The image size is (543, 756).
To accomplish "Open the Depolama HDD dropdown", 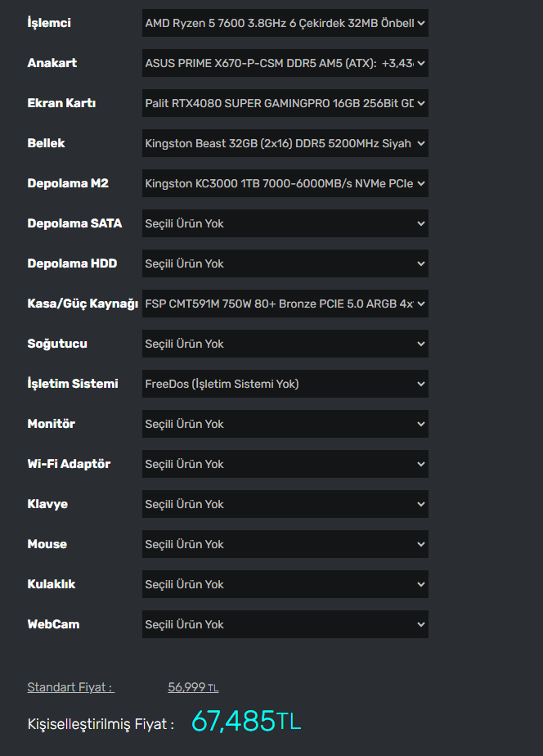I will pyautogui.click(x=285, y=263).
